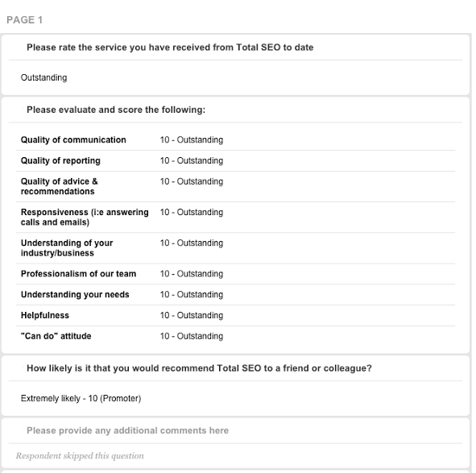Select the 'Please evaluate and score' heading
The width and height of the screenshot is (476, 473).
click(x=116, y=110)
